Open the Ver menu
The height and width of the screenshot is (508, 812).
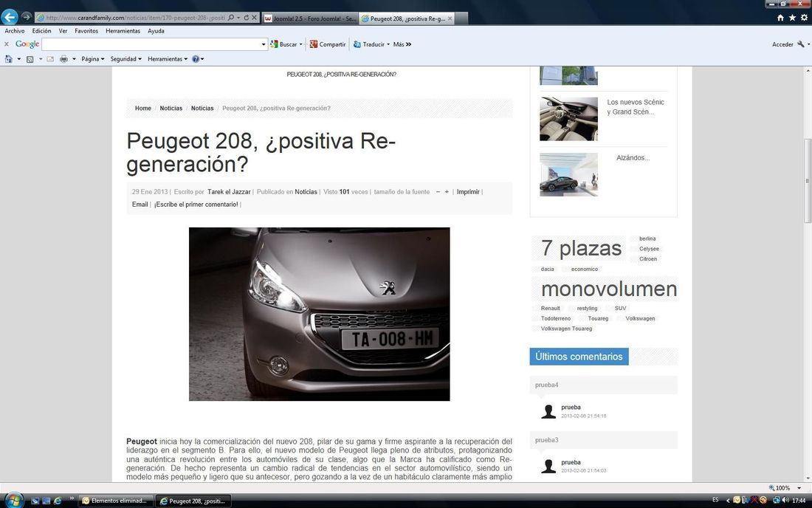63,31
